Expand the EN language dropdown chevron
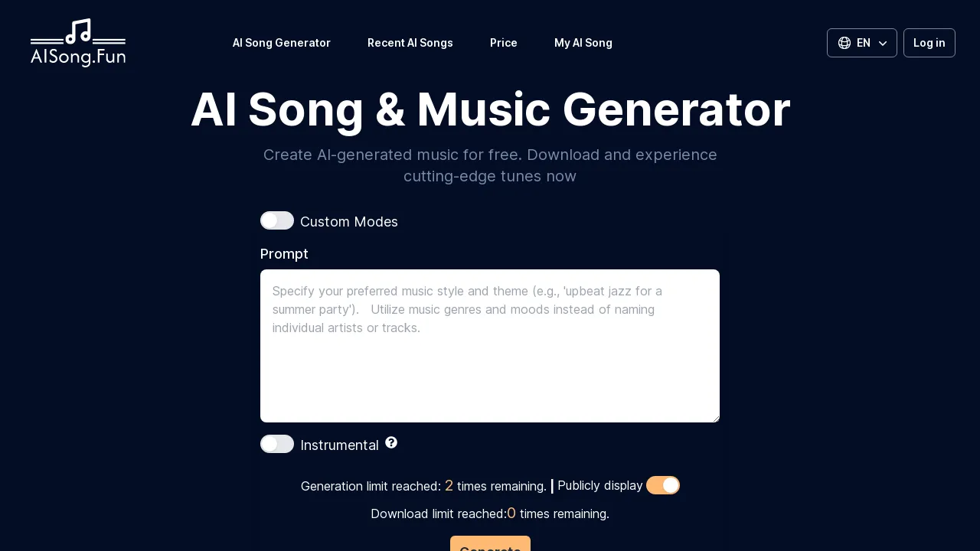The height and width of the screenshot is (551, 980). (883, 44)
